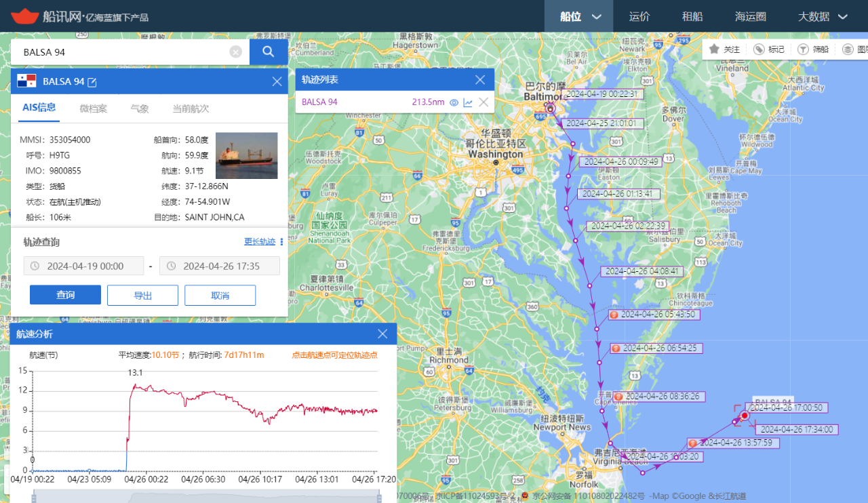Screen dimensions: 868x503
Task: Open the three-dot menu beside 更长轨迹
Action: [x=281, y=242]
